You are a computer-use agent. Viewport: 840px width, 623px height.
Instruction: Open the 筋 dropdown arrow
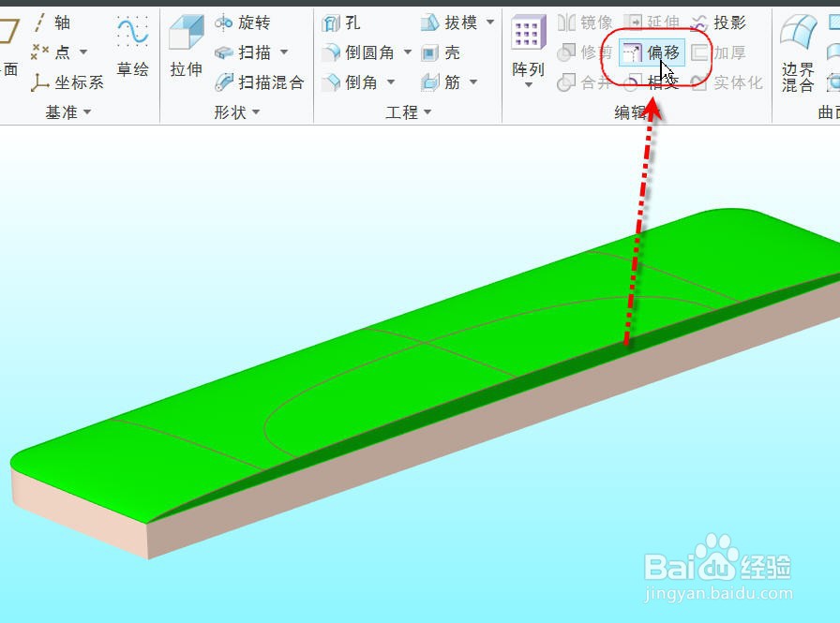(473, 82)
